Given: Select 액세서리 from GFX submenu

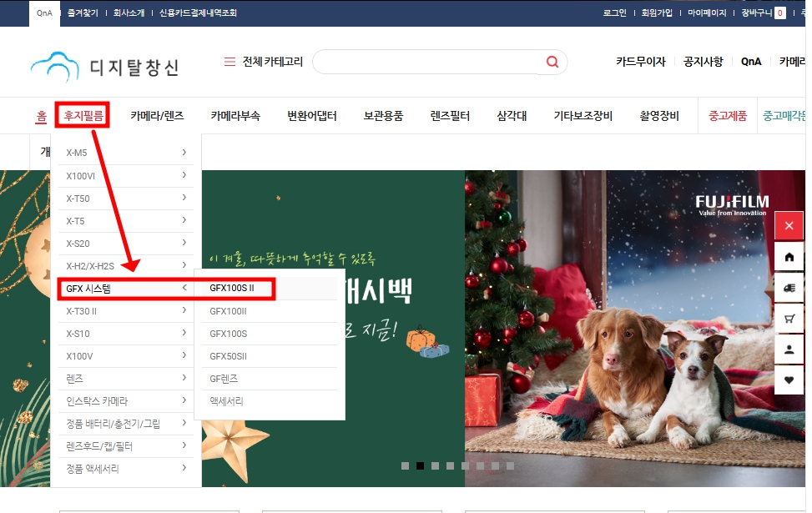Looking at the screenshot, I should [x=226, y=401].
